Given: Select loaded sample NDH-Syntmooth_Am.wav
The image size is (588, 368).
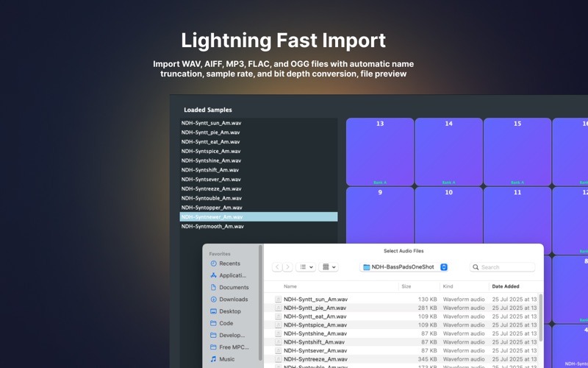Looking at the screenshot, I should click(x=259, y=226).
